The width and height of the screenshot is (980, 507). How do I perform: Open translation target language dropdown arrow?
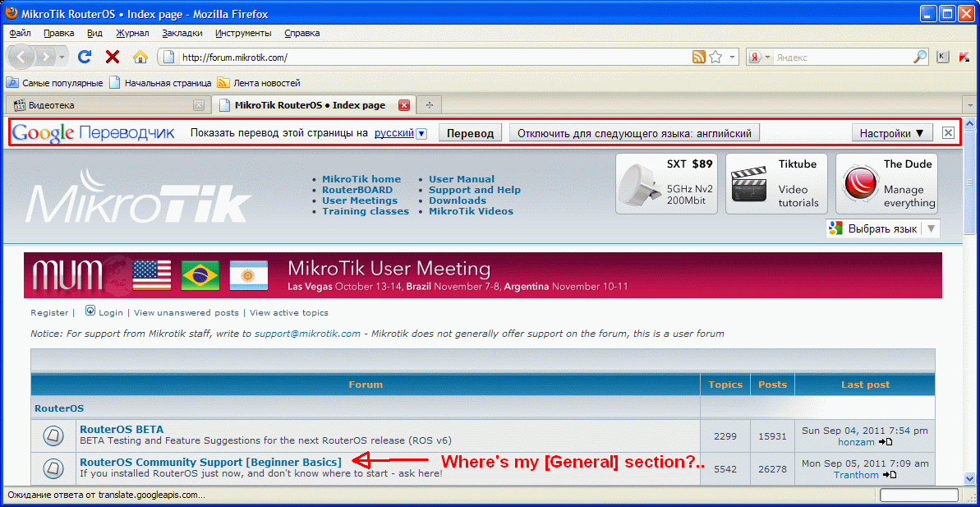(x=421, y=133)
